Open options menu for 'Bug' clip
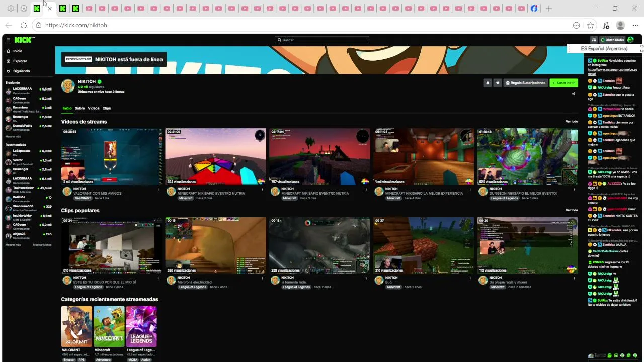 point(470,278)
